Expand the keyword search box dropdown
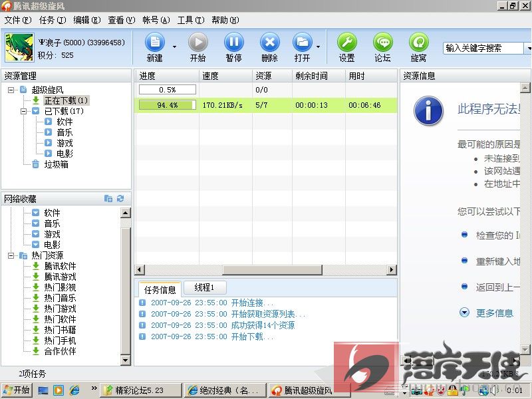 (x=528, y=48)
